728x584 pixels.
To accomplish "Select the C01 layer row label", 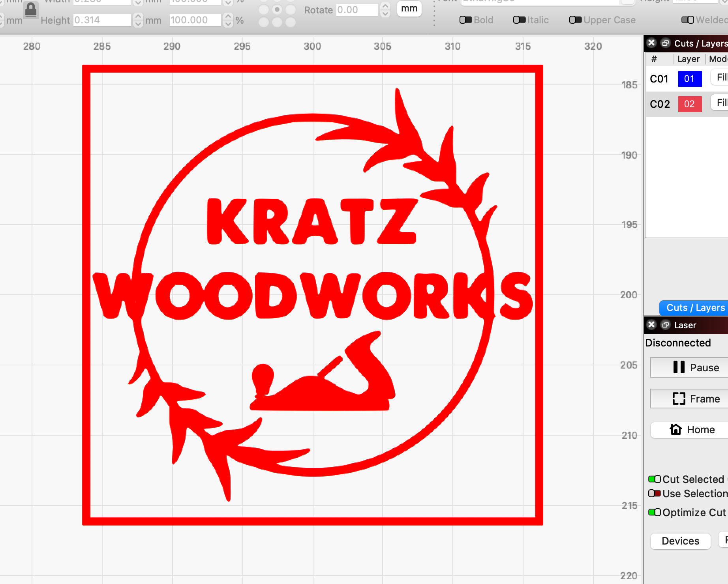I will tap(659, 79).
